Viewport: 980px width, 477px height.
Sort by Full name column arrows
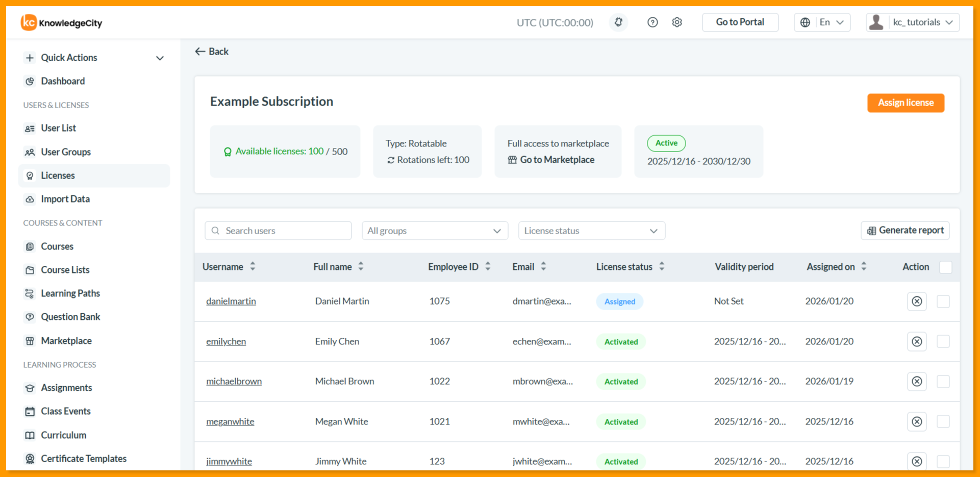[x=361, y=266]
